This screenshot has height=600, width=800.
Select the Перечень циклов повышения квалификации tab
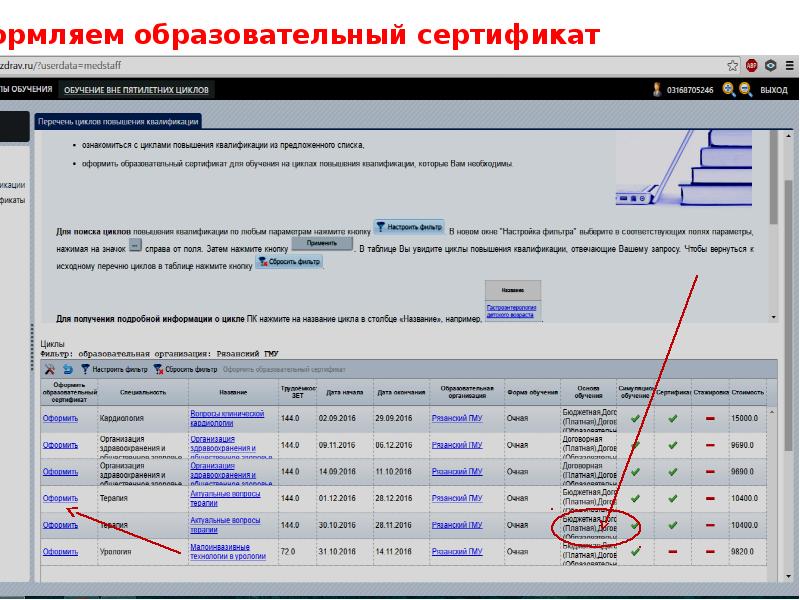tap(118, 121)
